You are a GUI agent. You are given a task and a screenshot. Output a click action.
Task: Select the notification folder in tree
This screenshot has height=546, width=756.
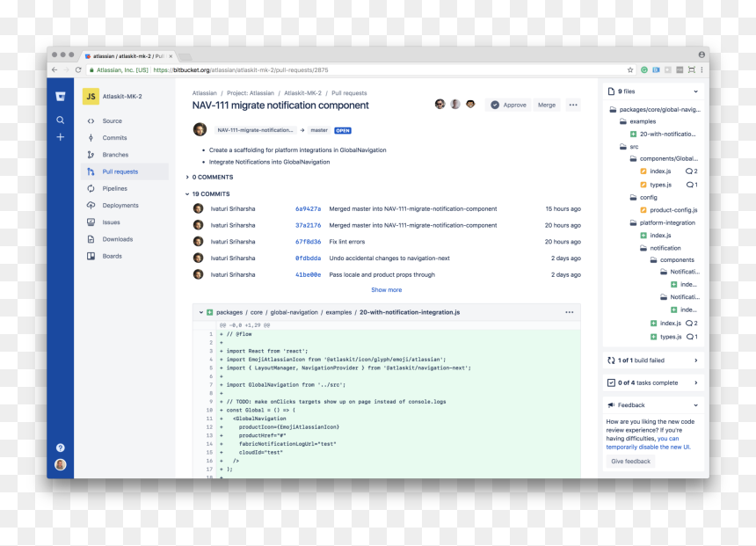pos(660,248)
